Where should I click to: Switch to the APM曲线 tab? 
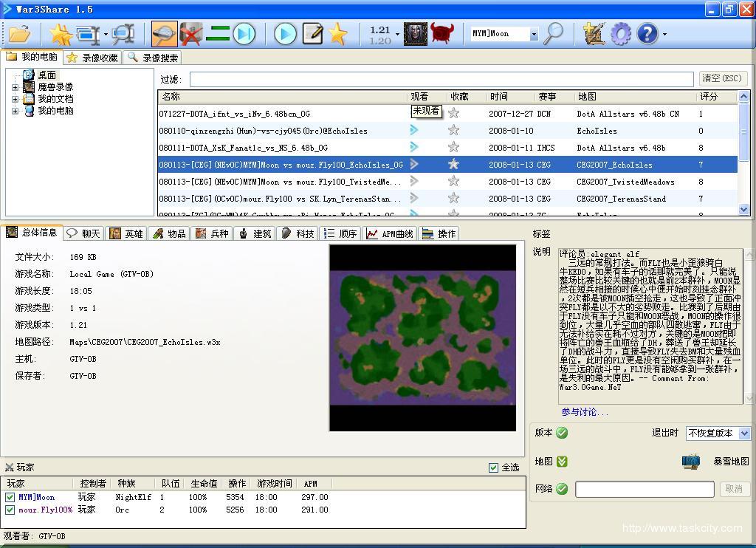click(x=389, y=233)
